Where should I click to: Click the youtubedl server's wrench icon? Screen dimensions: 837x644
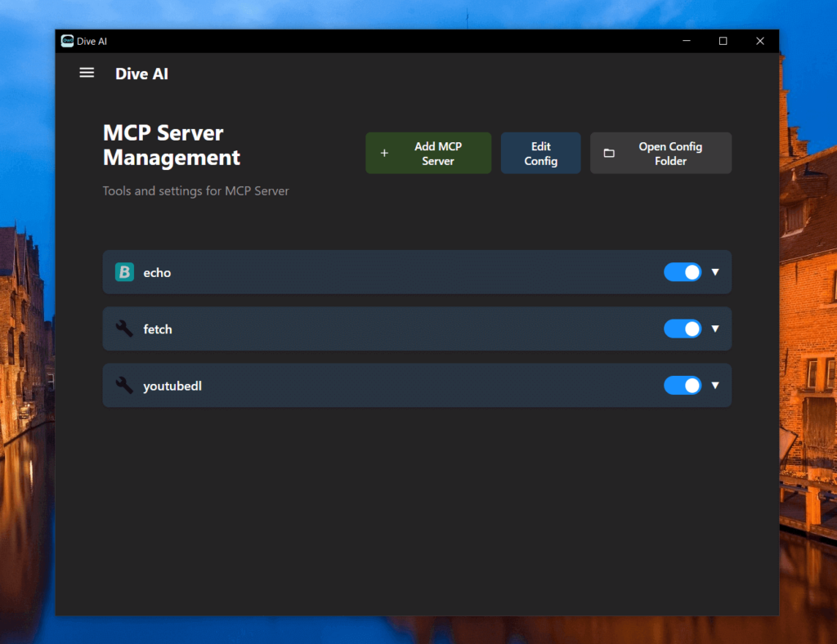pos(124,385)
